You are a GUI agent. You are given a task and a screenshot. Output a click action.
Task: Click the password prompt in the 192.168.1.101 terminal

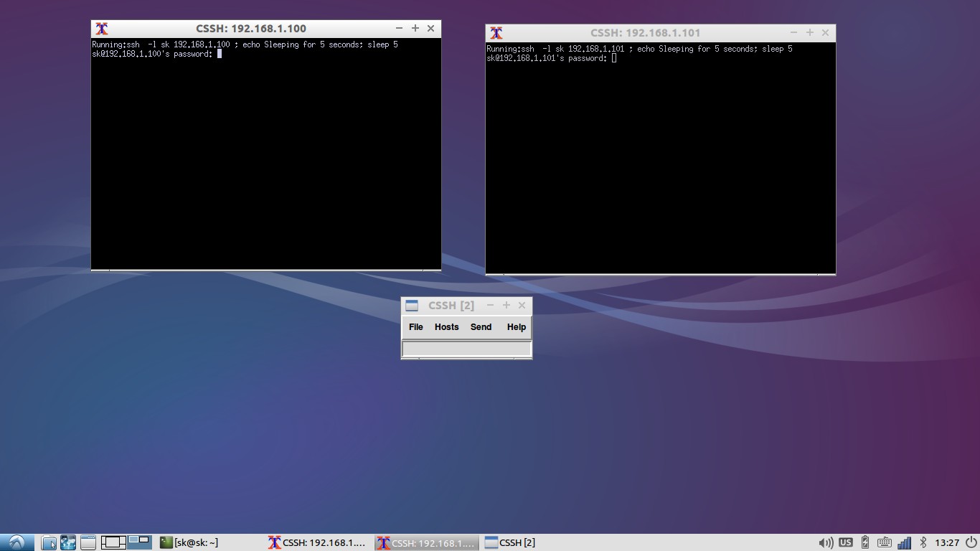tap(547, 58)
